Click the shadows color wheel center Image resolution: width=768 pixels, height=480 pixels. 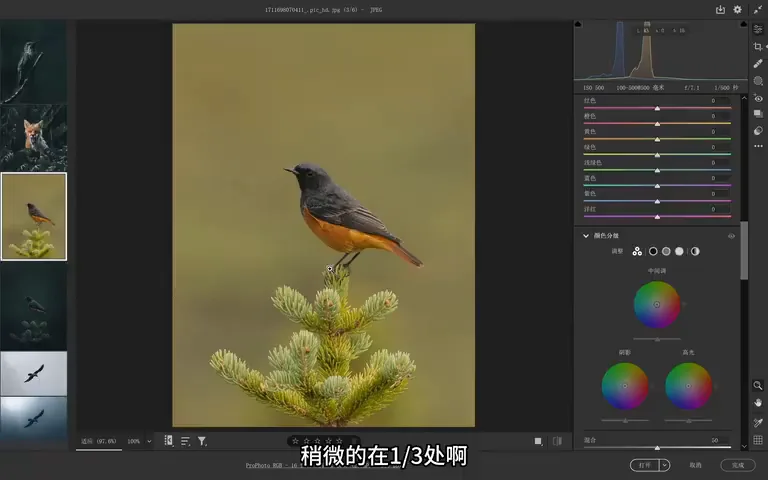coord(625,386)
